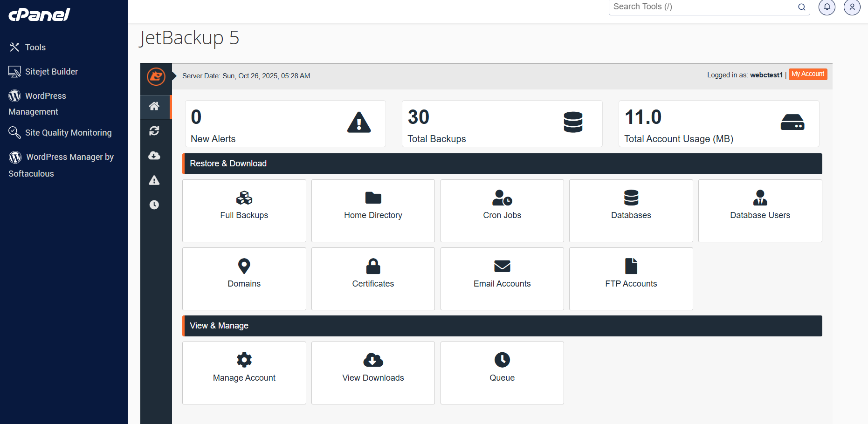Click the cPanel logo
Viewport: 868px width, 424px height.
point(39,14)
